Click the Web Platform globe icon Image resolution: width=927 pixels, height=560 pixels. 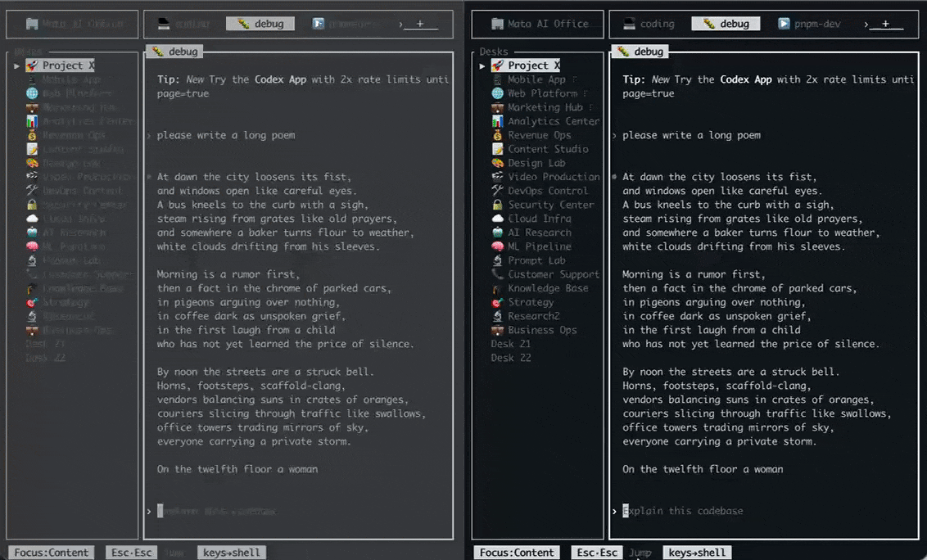pyautogui.click(x=498, y=93)
